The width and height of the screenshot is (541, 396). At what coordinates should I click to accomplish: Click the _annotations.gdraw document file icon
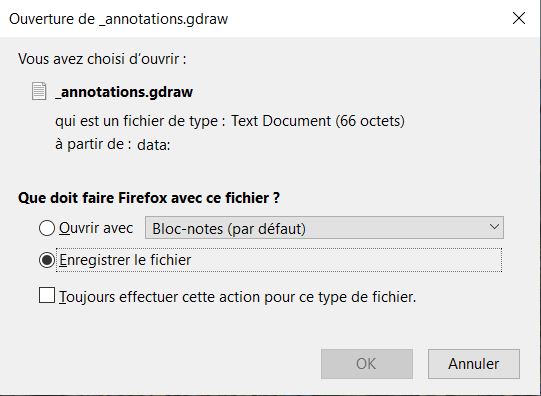point(39,91)
